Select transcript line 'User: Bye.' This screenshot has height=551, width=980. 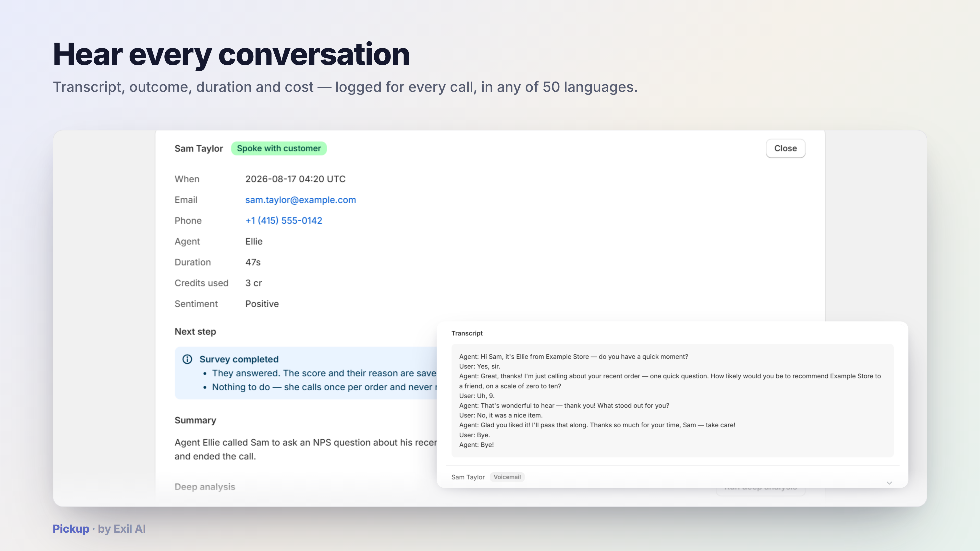click(x=474, y=435)
